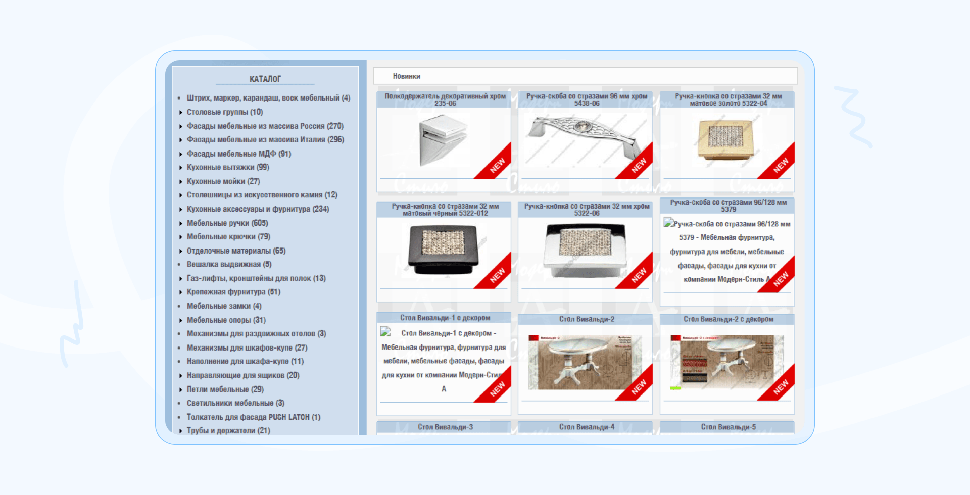
Task: Go to Кухонные мойки (27) category
Action: point(223,181)
